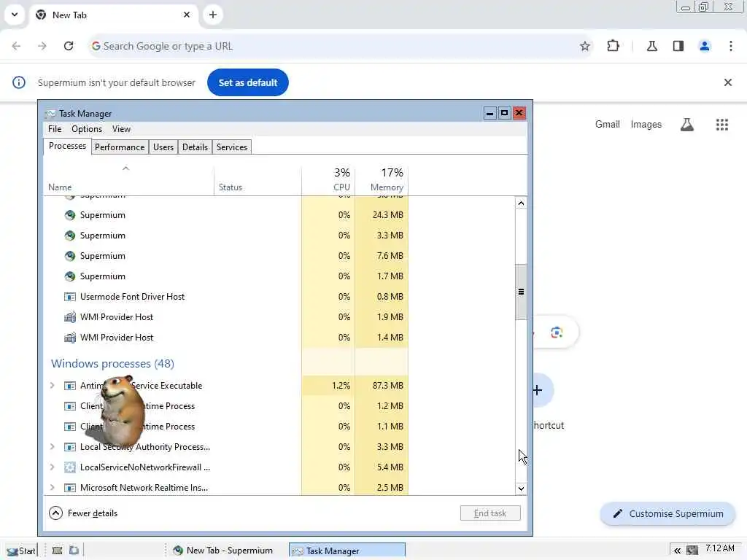Viewport: 747px width, 560px height.
Task: Open the Start menu
Action: (21, 551)
